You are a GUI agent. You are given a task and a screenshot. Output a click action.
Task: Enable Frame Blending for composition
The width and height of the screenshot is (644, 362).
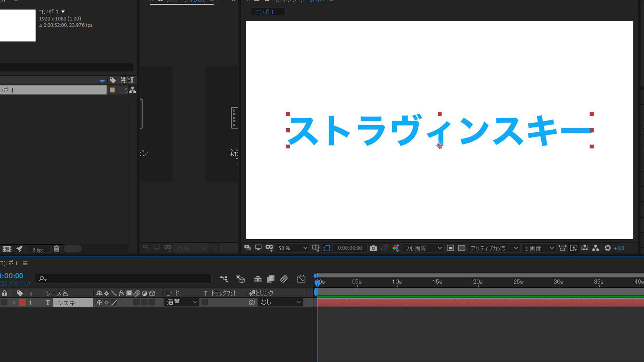[271, 279]
